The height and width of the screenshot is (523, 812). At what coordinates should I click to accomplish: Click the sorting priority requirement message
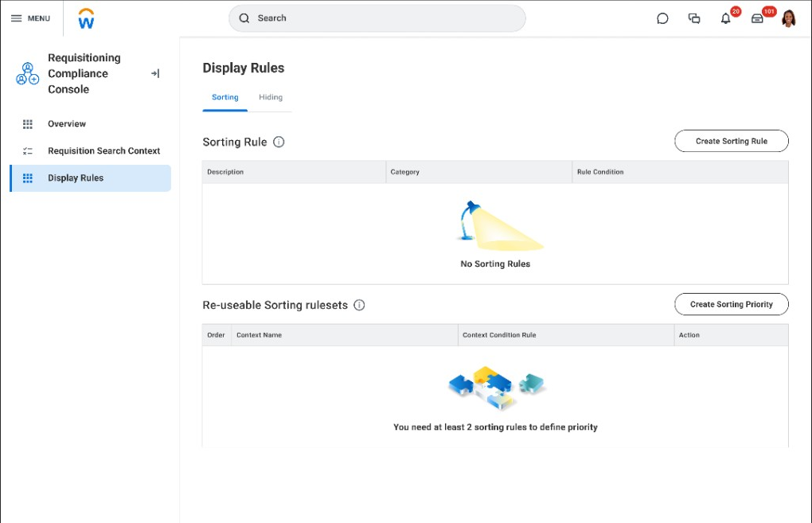click(495, 427)
